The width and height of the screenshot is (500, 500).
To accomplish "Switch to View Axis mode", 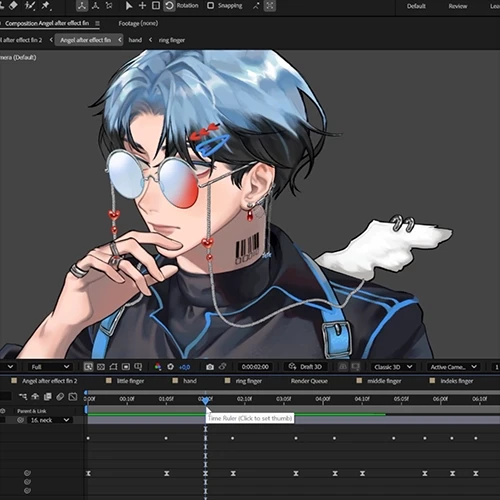I will [109, 6].
